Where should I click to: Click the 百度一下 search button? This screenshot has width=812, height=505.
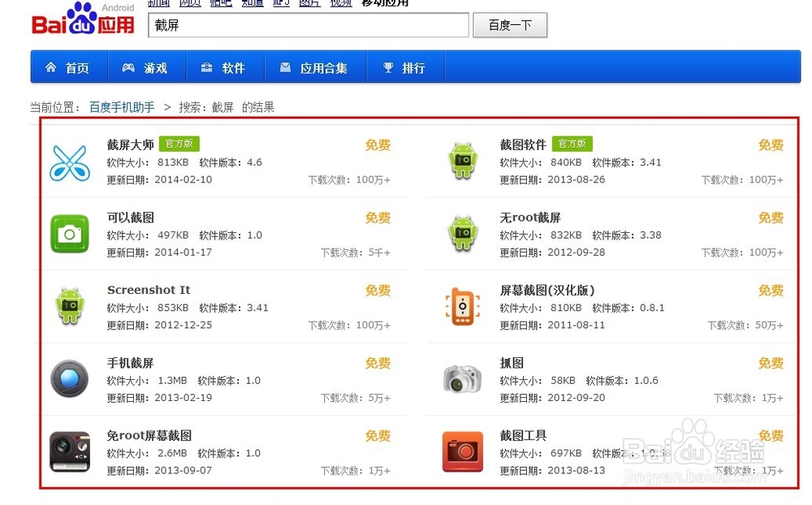coord(510,25)
